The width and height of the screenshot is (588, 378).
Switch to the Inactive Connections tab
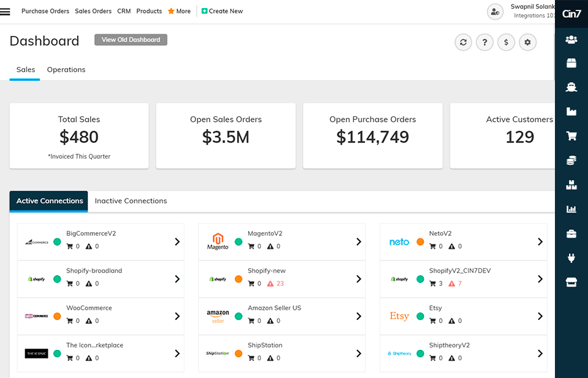(x=131, y=200)
